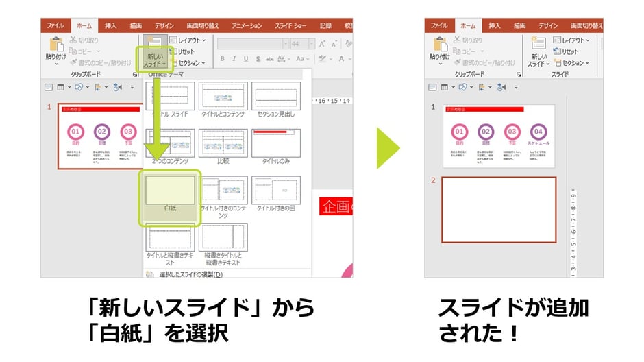Click Underline in left screenshot ribbon

point(245,59)
